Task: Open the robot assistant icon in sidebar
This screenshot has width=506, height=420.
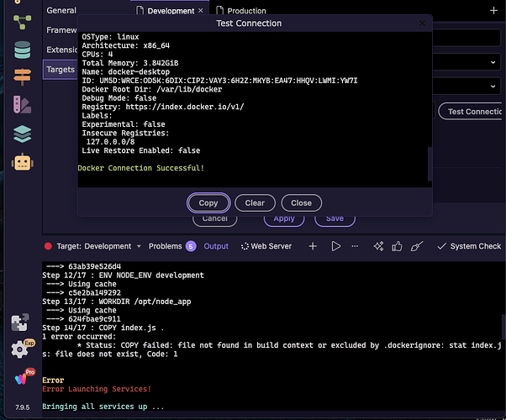Action: [x=22, y=162]
